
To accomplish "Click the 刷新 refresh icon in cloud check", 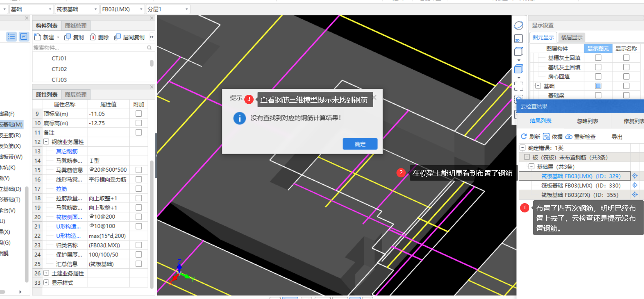I will [524, 136].
